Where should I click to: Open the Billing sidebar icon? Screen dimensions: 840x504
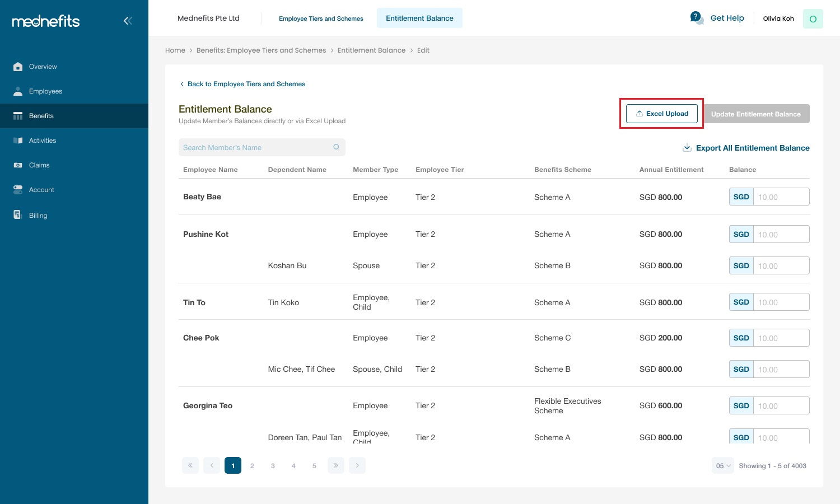(17, 215)
